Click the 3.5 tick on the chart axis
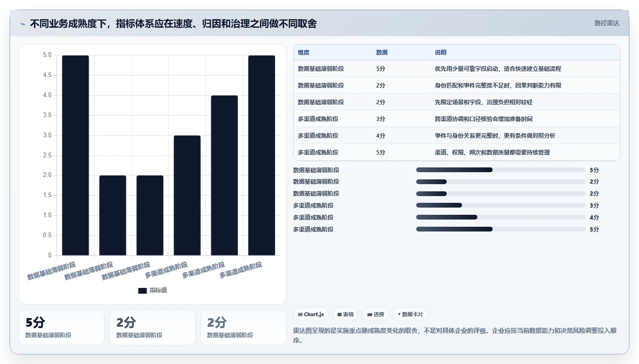The height and width of the screenshot is (364, 639). click(x=47, y=115)
